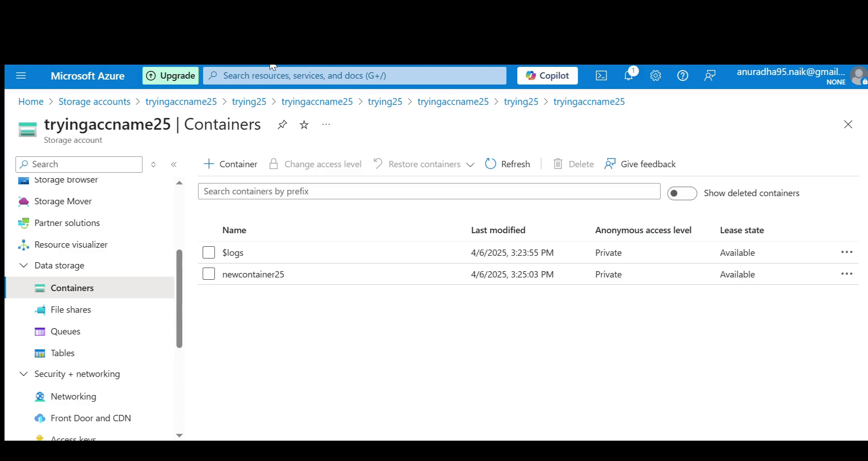The height and width of the screenshot is (461, 868).
Task: Open the more options ellipsis beside the title
Action: pos(326,124)
